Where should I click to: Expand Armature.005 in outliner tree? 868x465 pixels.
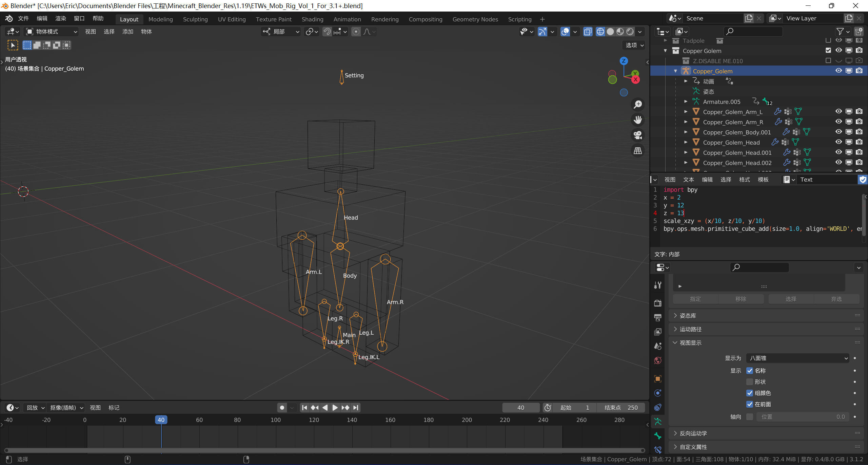(x=686, y=101)
